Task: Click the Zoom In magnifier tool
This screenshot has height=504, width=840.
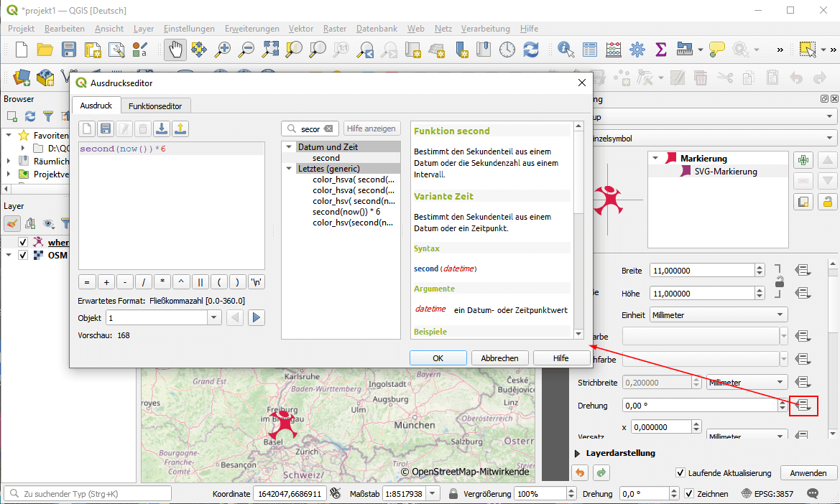Action: click(x=223, y=50)
